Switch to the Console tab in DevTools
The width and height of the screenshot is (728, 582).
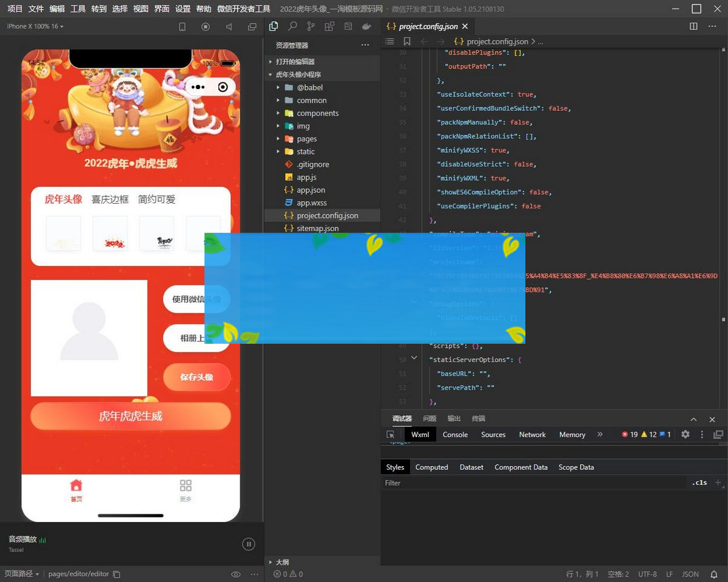tap(455, 435)
